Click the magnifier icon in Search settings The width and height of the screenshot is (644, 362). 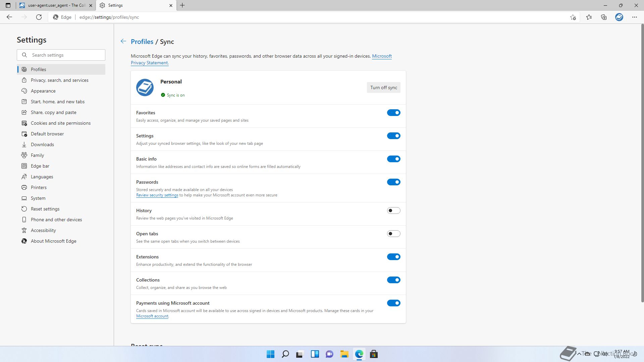24,55
